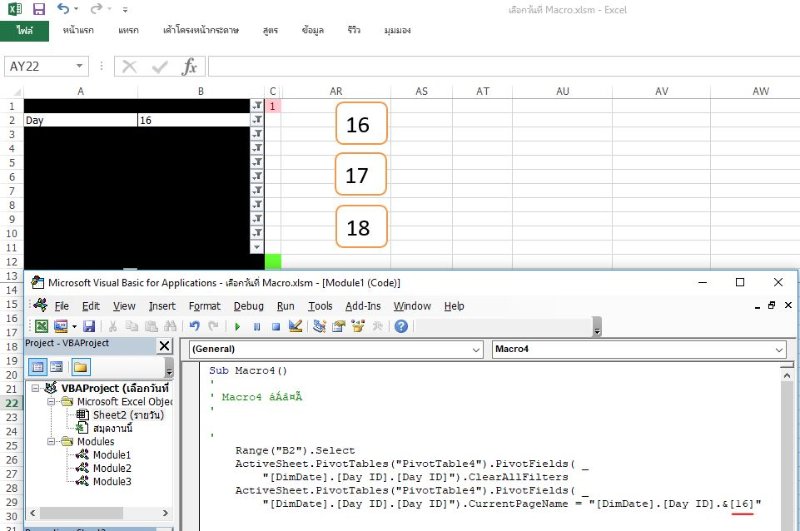This screenshot has height=531, width=800.
Task: Click Toggle Folders in Project panel
Action: [x=81, y=367]
